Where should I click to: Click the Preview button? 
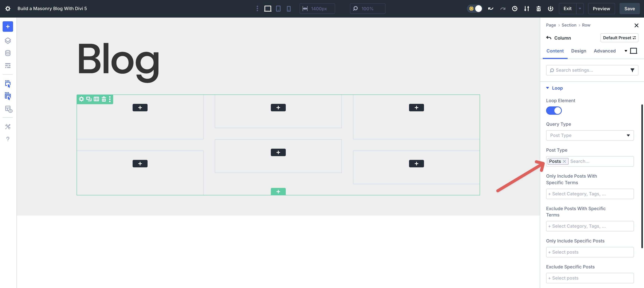(601, 8)
